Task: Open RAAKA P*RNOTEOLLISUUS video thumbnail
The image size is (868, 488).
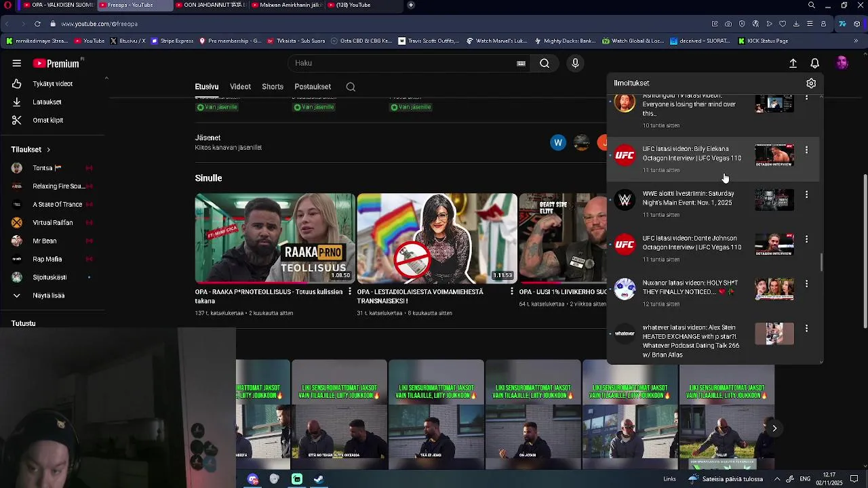Action: [x=275, y=239]
